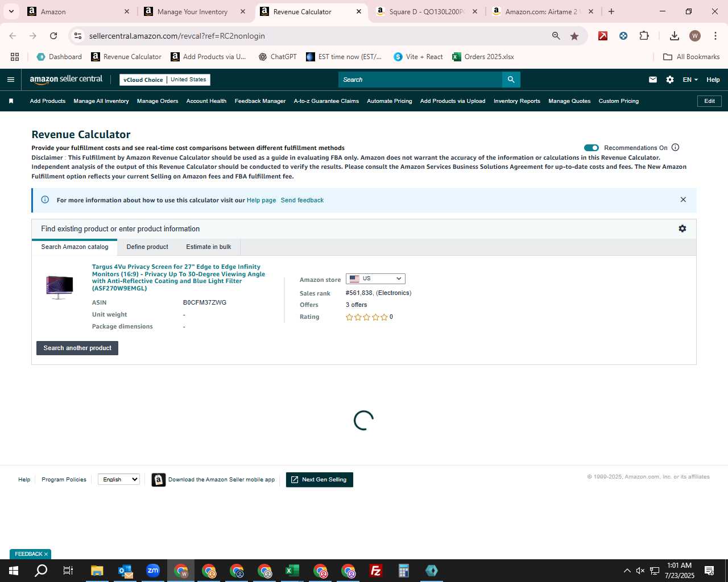Switch to the Estimate in bulk tab
The width and height of the screenshot is (728, 582).
pyautogui.click(x=209, y=247)
